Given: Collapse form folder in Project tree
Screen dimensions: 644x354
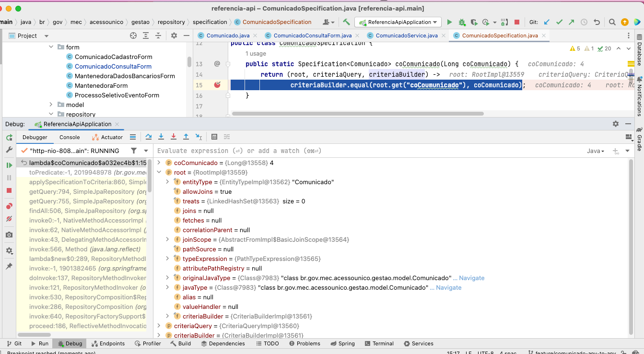Looking at the screenshot, I should pyautogui.click(x=51, y=47).
